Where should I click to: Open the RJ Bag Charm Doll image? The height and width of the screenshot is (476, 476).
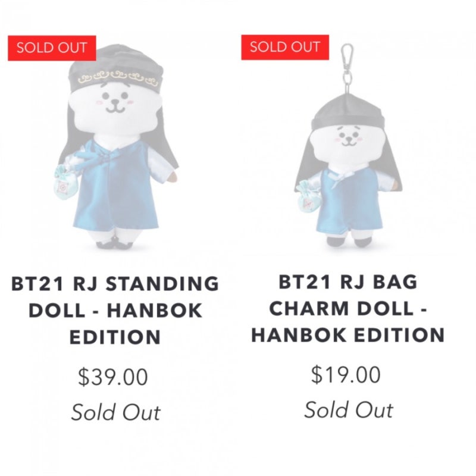click(x=347, y=145)
